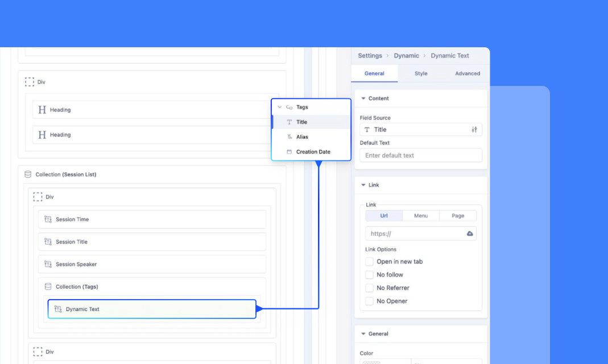
Task: Click the database icon for Collection (Tags)
Action: (48, 287)
